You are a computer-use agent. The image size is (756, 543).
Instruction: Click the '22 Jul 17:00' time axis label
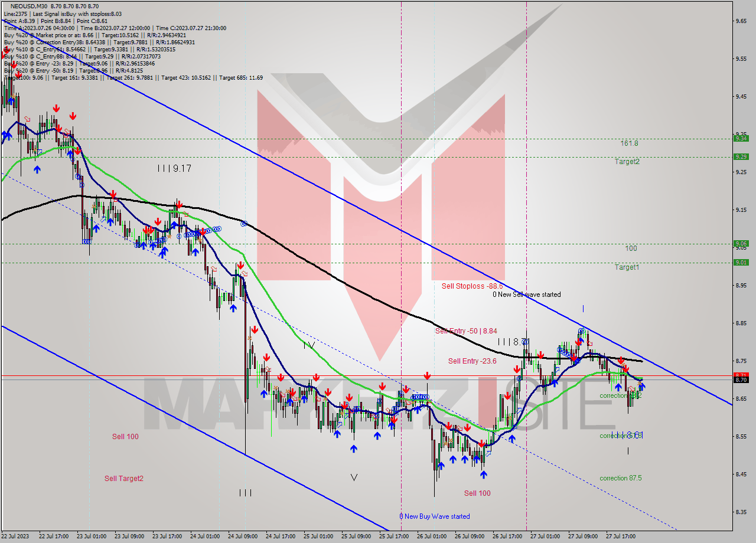click(x=54, y=537)
